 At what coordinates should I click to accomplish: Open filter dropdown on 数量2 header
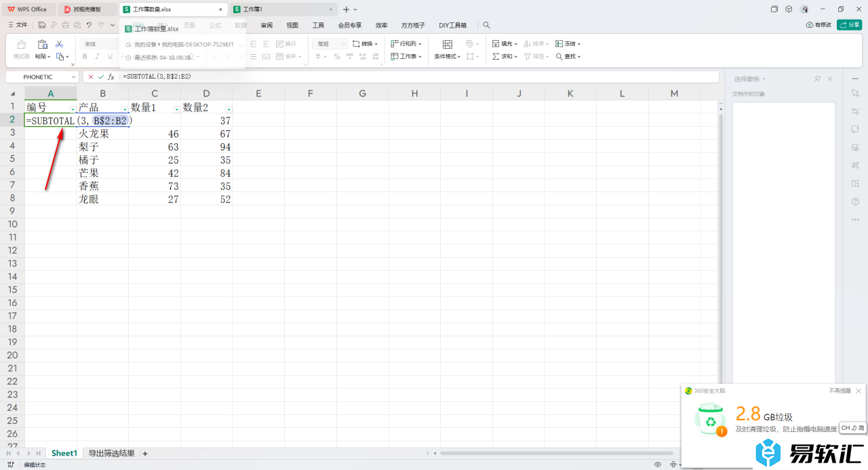coord(229,109)
